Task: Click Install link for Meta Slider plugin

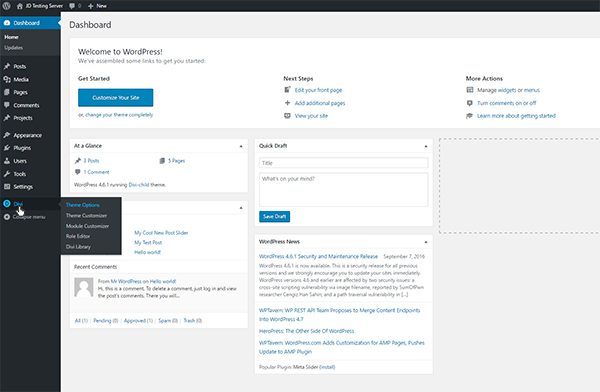Action: 327,367
